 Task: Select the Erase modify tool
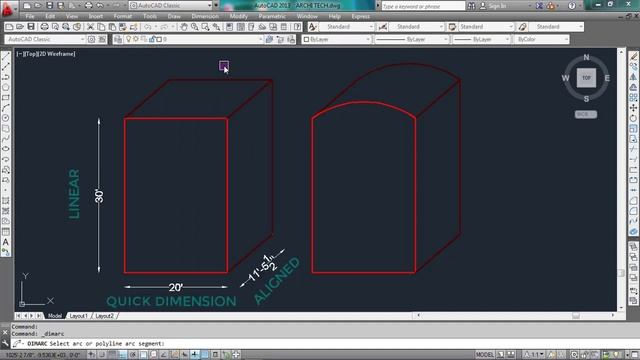click(x=633, y=56)
